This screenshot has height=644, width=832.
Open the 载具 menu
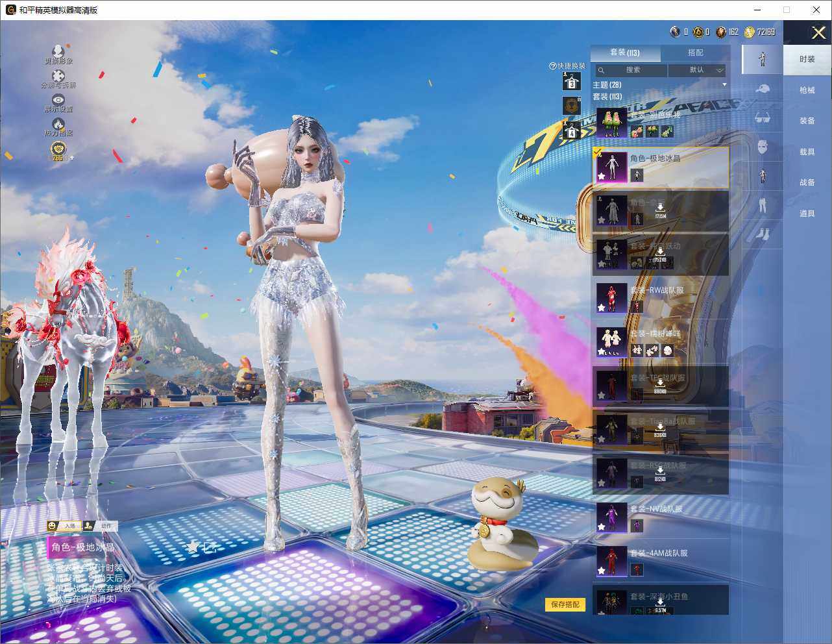[x=807, y=152]
